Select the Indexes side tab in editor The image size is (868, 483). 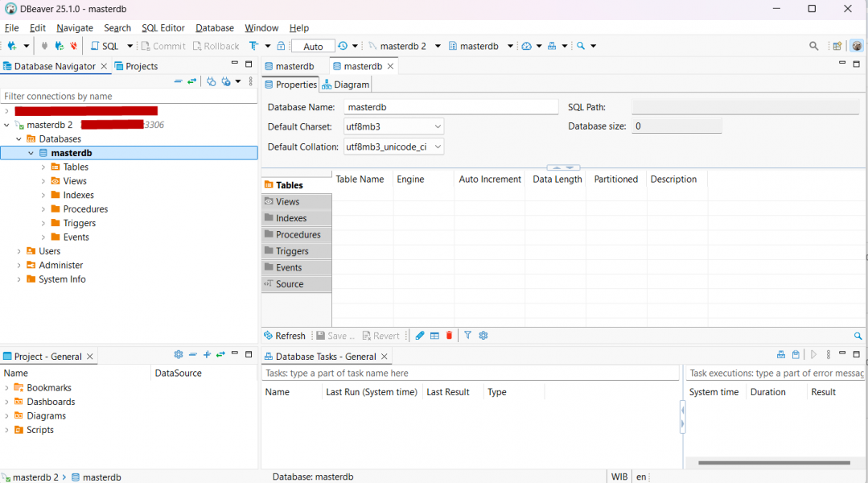point(297,218)
